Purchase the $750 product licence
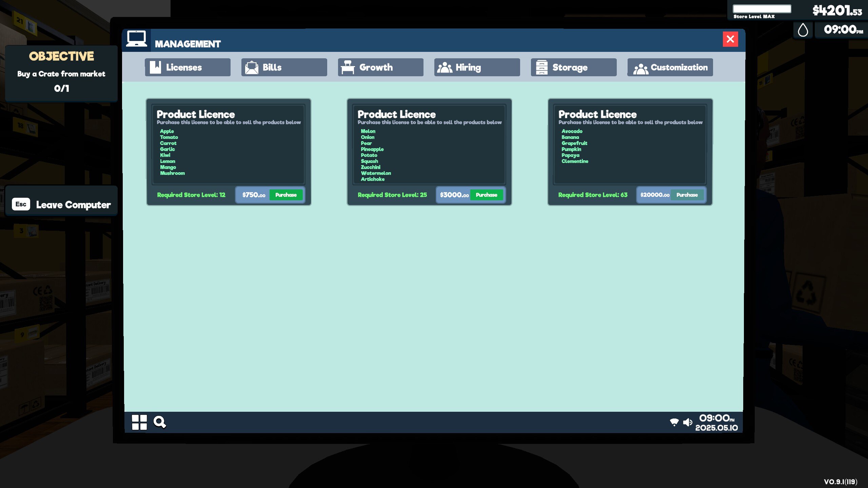Screen dimensions: 868x488 coord(286,195)
